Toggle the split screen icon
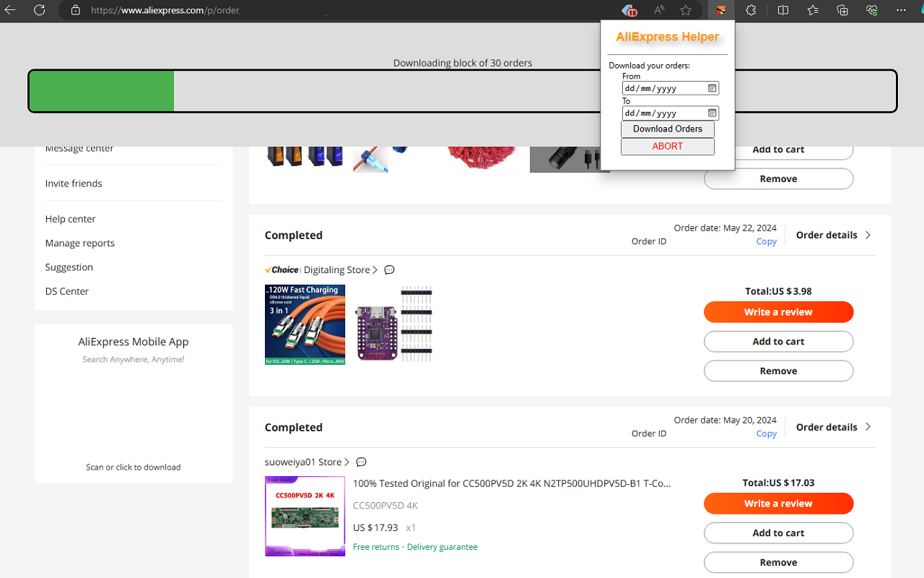This screenshot has height=578, width=924. 783,10
